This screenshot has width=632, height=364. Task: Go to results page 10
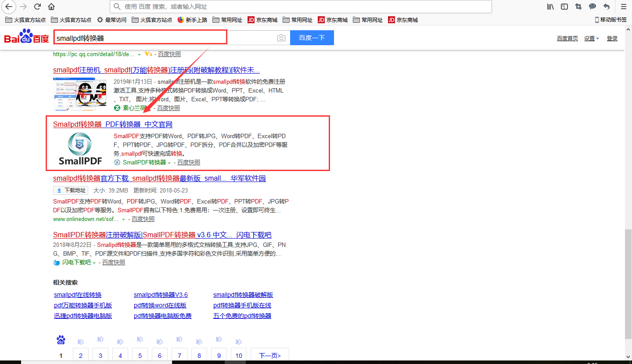239,355
